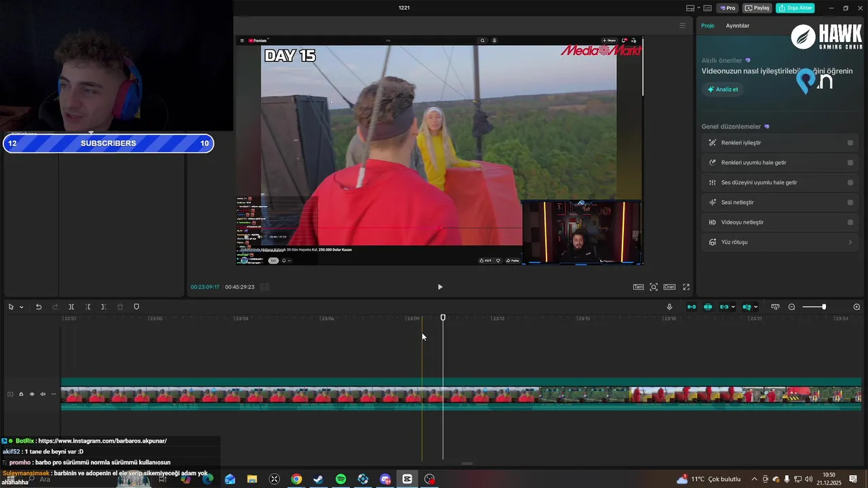Enable Ses düzeyini uyumlu hale getir checkbox
The image size is (868, 488).
point(850,182)
